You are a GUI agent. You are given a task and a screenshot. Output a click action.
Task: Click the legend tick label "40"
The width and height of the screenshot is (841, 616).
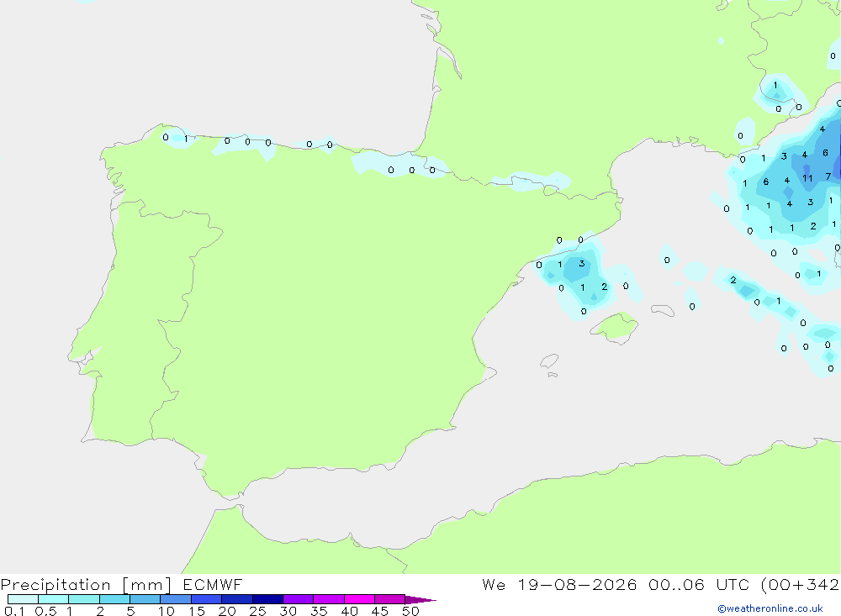coord(349,611)
